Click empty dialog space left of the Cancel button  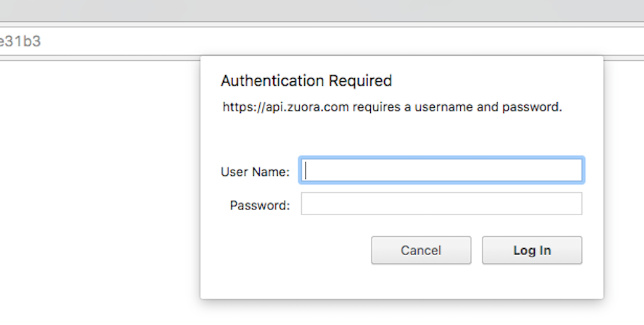coord(285,250)
